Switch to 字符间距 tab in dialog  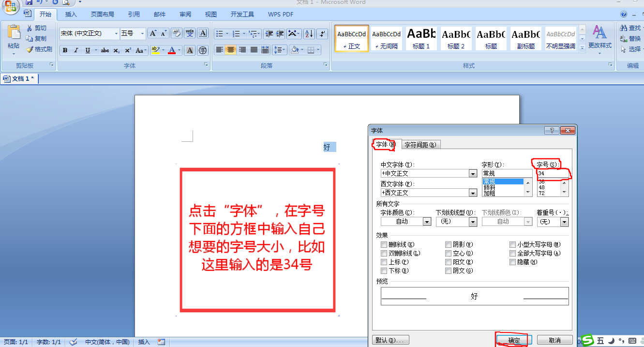point(421,144)
